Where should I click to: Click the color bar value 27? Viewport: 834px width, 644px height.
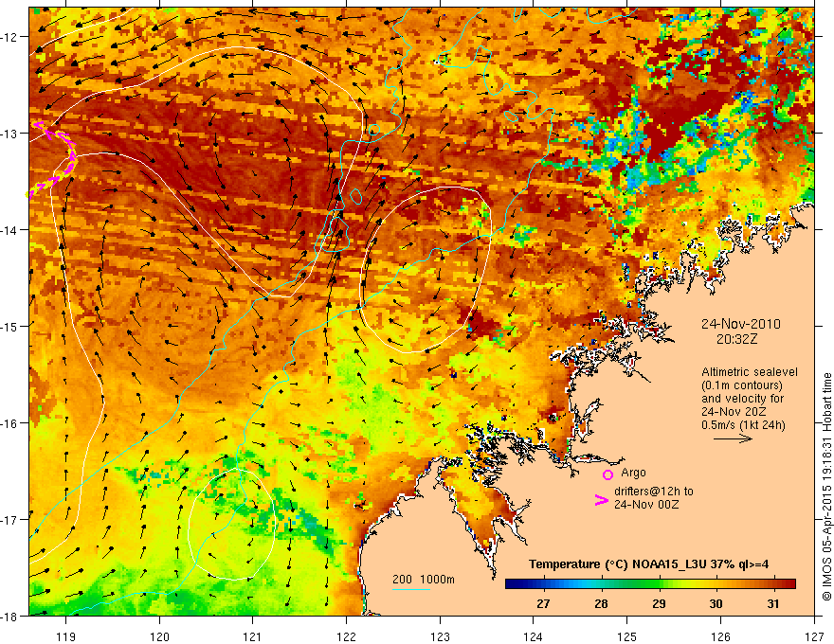543,603
